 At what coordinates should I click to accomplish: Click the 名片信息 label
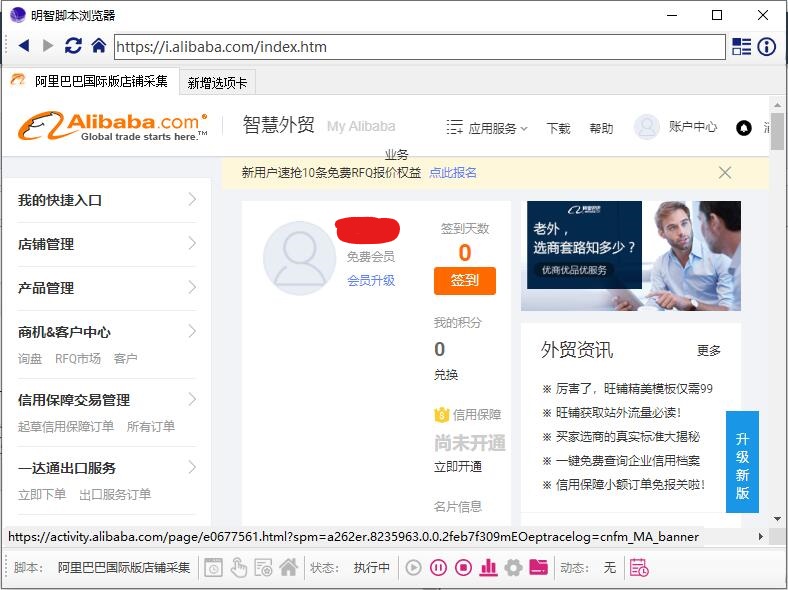[458, 507]
